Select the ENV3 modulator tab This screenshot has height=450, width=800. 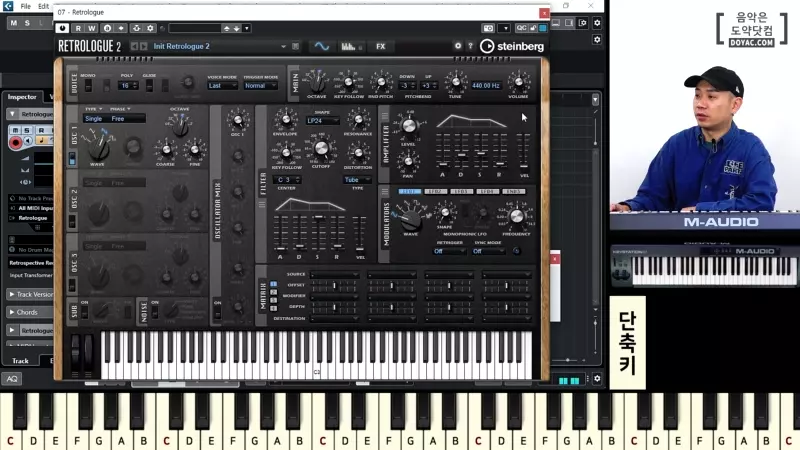pyautogui.click(x=513, y=192)
